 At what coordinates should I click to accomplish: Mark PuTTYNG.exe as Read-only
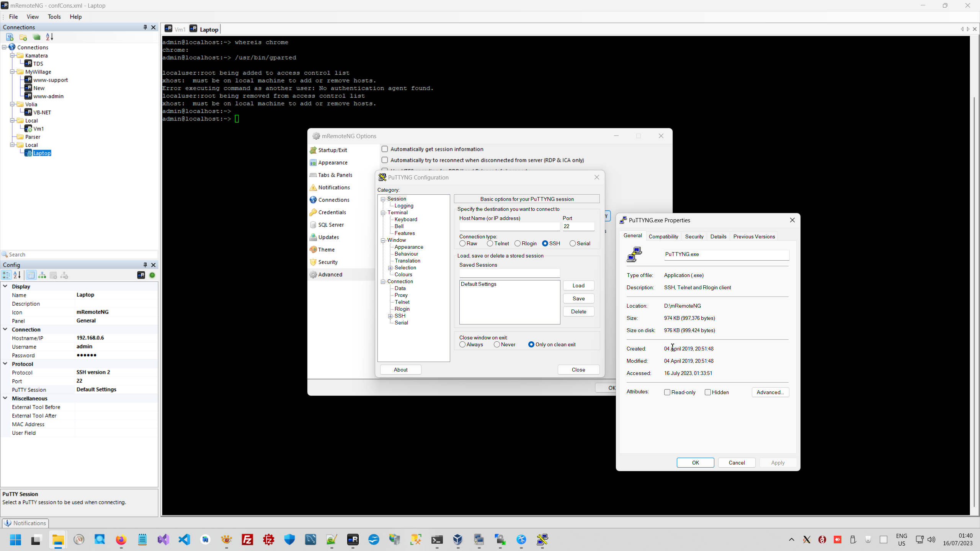(667, 392)
